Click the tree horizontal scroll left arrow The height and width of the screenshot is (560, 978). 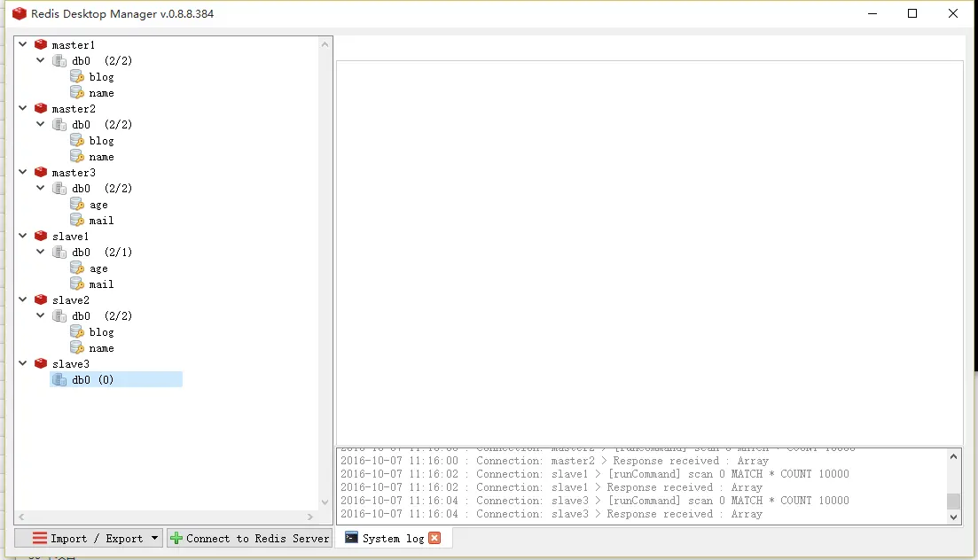tap(22, 517)
